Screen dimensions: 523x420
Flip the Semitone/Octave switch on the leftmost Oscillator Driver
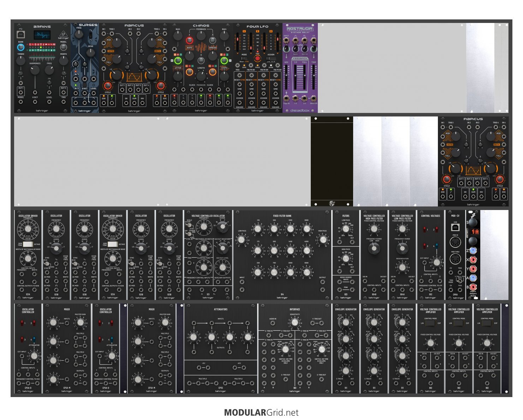click(28, 244)
